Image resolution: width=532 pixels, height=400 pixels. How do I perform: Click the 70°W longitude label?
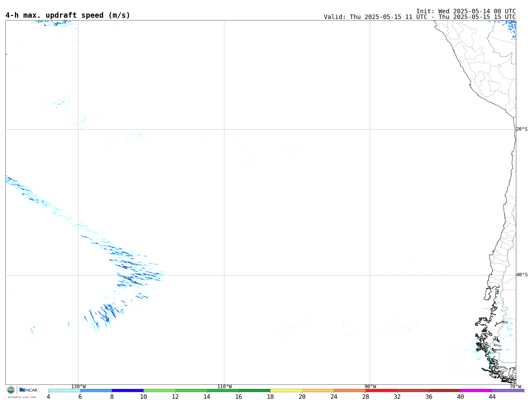(515, 387)
